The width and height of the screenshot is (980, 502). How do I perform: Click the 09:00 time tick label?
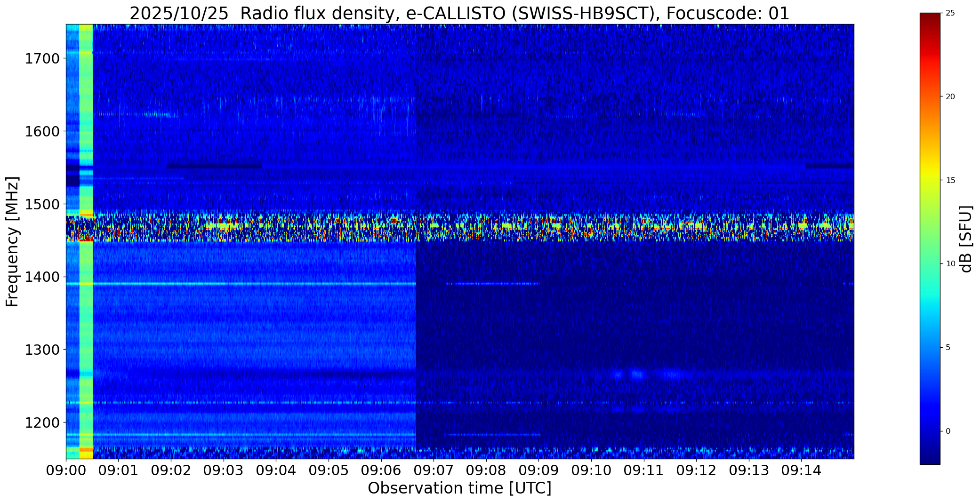[66, 470]
